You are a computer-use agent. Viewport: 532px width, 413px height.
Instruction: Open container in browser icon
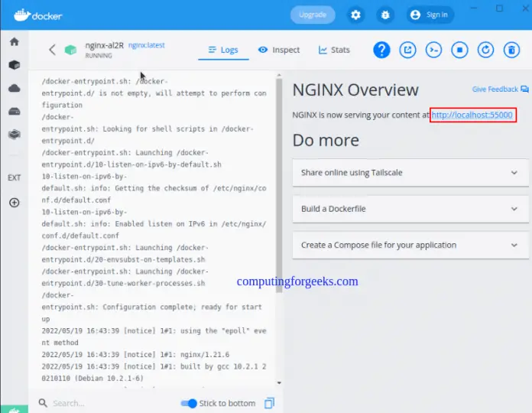(408, 50)
